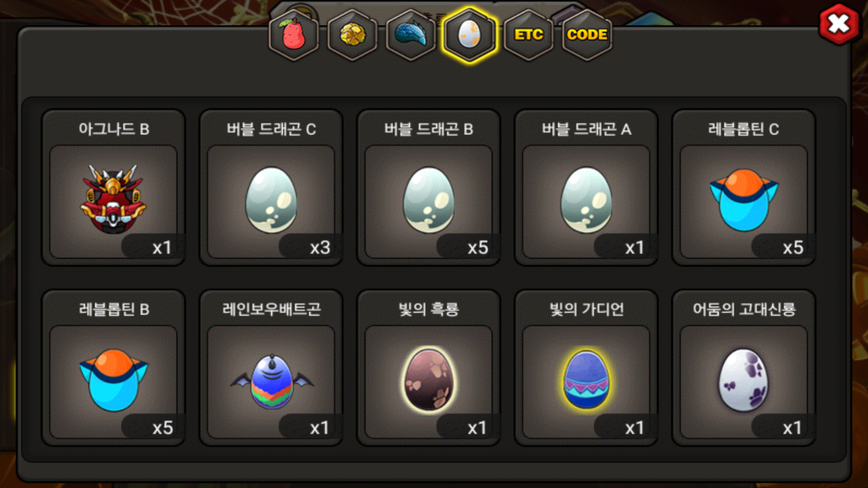Viewport: 868px width, 488px height.
Task: Tap the 버블 드래곤 A egg
Action: [x=586, y=188]
